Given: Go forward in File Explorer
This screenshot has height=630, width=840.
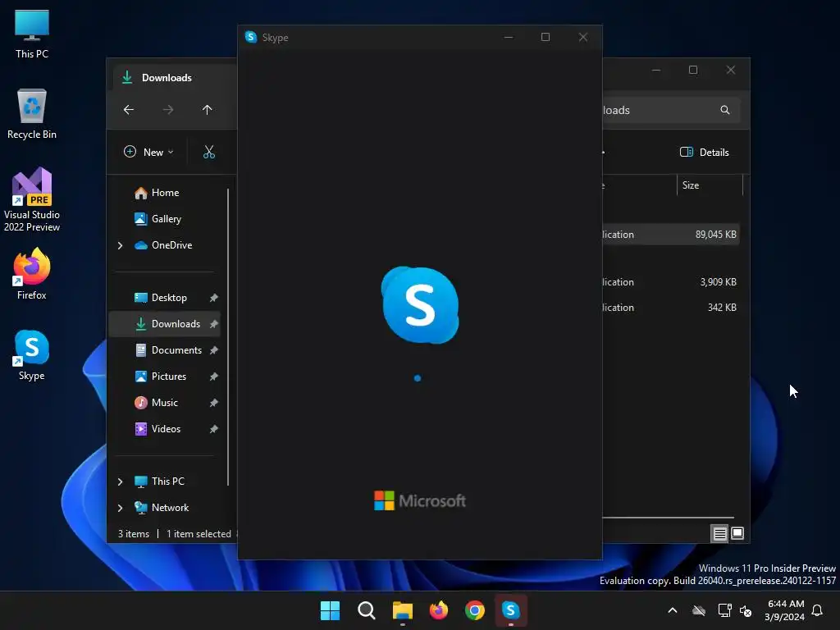Looking at the screenshot, I should tap(167, 110).
